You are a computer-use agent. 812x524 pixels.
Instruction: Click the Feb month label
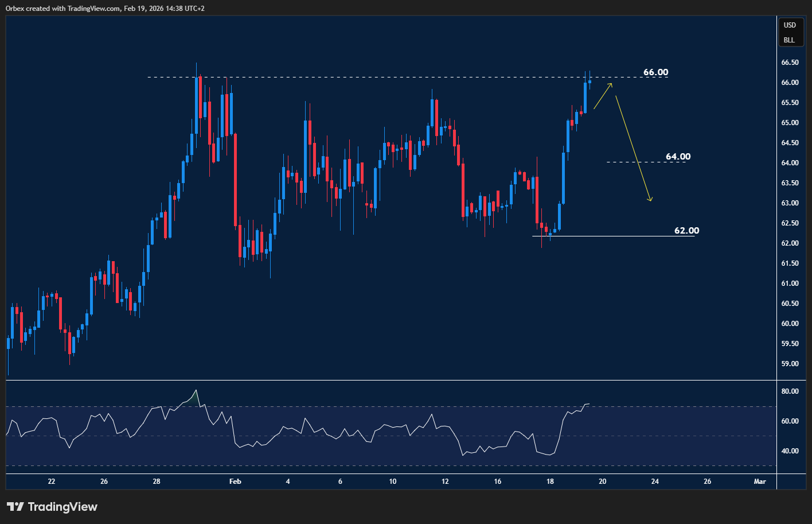pos(235,482)
